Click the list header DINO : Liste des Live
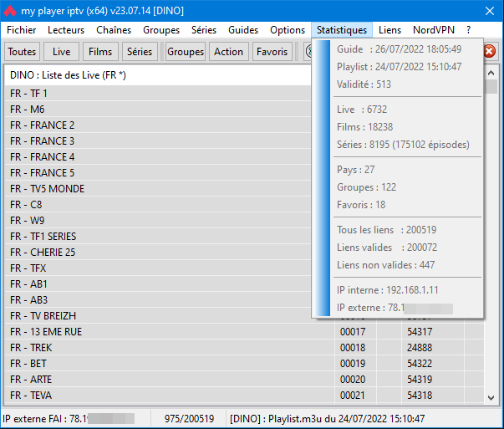This screenshot has width=504, height=429. click(157, 75)
